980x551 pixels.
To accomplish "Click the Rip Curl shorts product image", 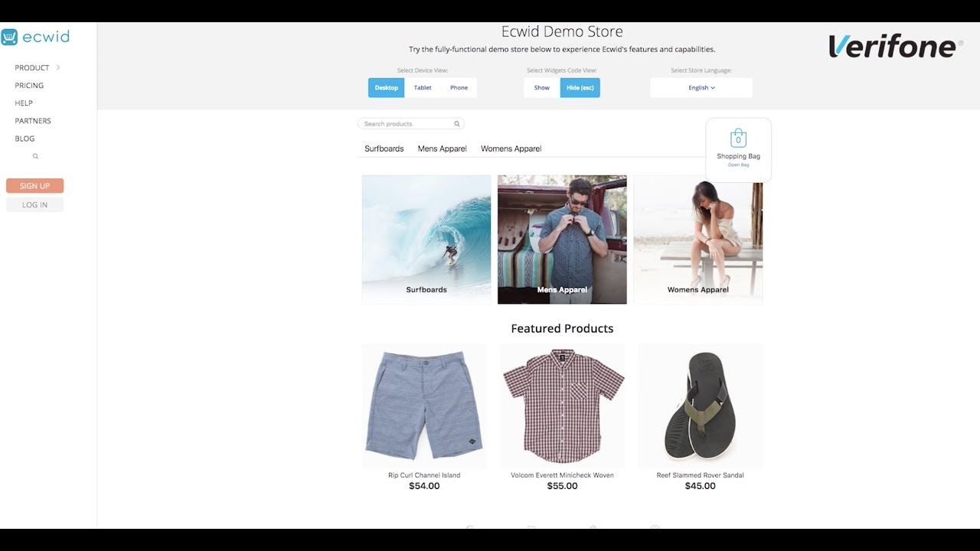I will 424,406.
